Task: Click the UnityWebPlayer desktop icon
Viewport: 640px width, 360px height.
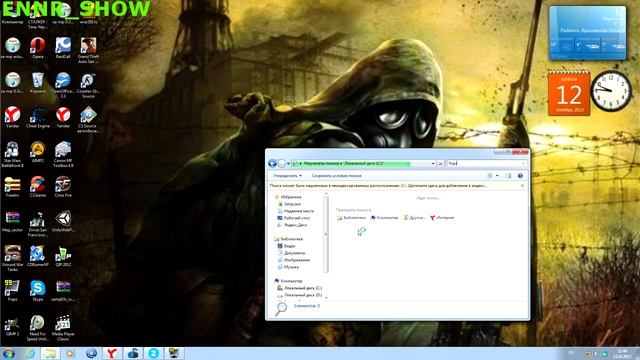Action: (x=63, y=222)
